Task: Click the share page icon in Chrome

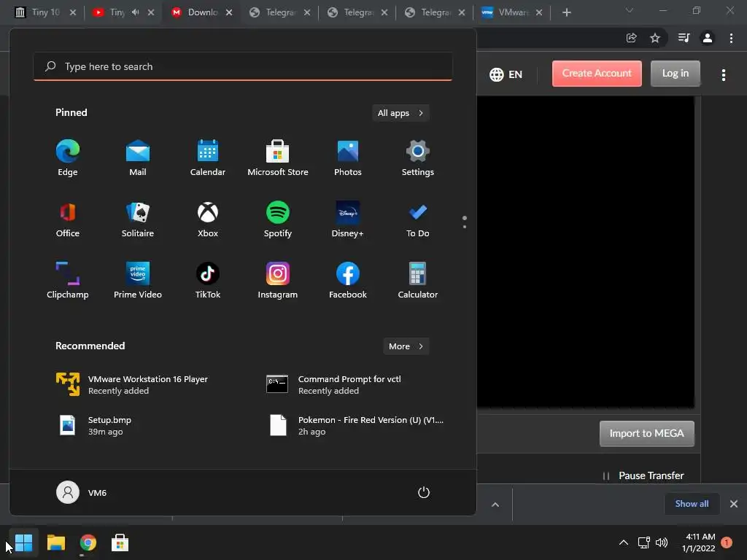Action: coord(632,38)
